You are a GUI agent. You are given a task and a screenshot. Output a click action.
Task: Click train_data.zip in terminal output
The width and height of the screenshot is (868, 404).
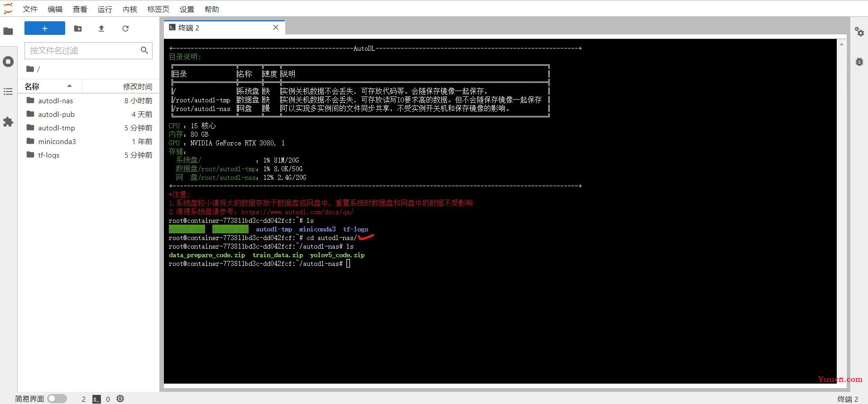point(278,255)
